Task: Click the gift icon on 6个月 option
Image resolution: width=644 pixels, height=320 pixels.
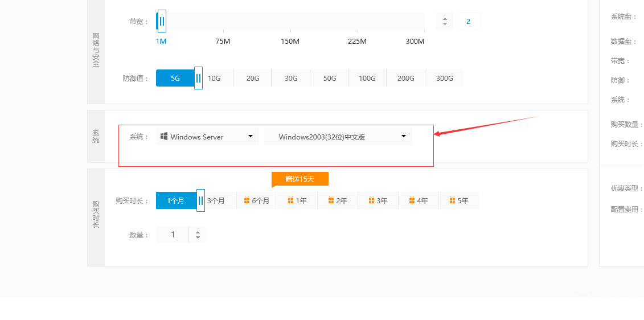Action: (x=247, y=200)
